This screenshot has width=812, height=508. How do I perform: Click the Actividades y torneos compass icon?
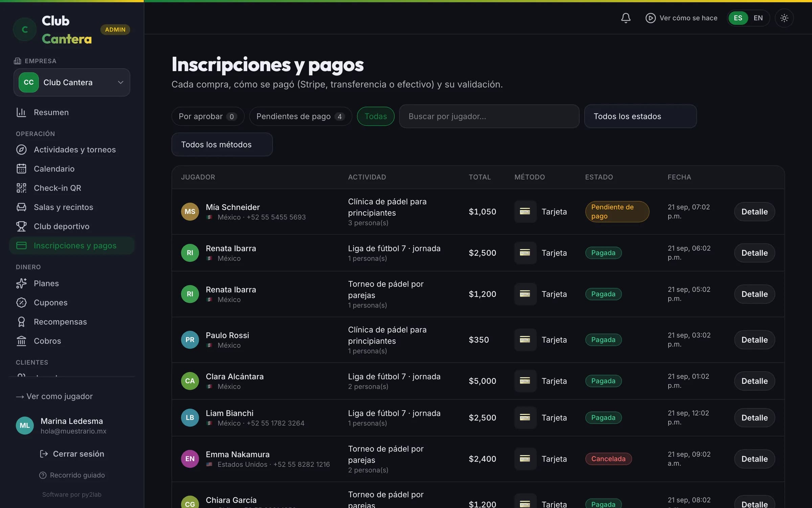21,149
